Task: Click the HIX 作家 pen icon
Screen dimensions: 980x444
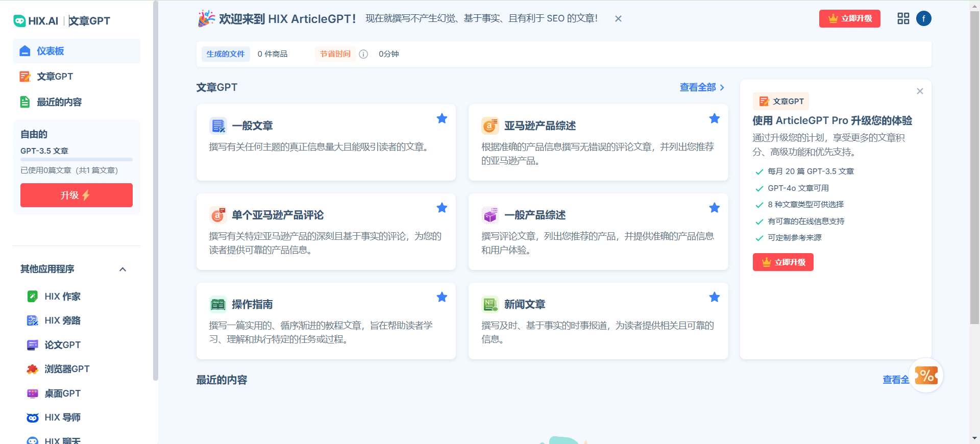Action: (x=32, y=297)
